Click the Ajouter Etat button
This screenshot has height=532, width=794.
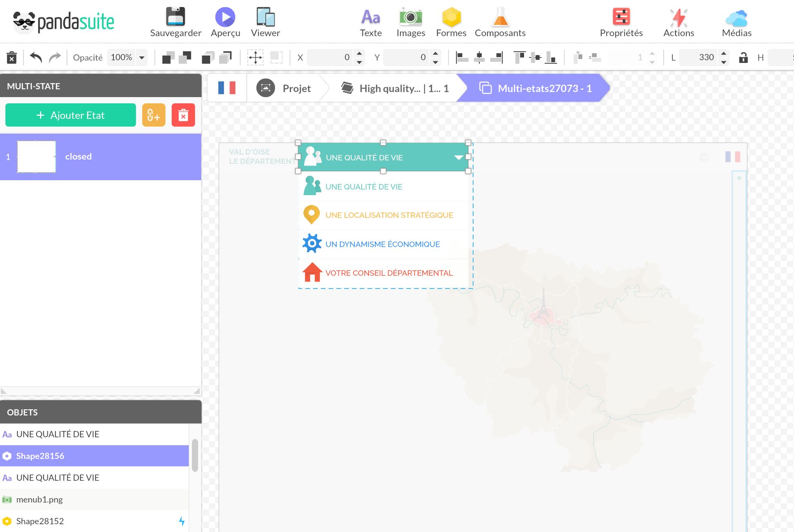(x=71, y=115)
